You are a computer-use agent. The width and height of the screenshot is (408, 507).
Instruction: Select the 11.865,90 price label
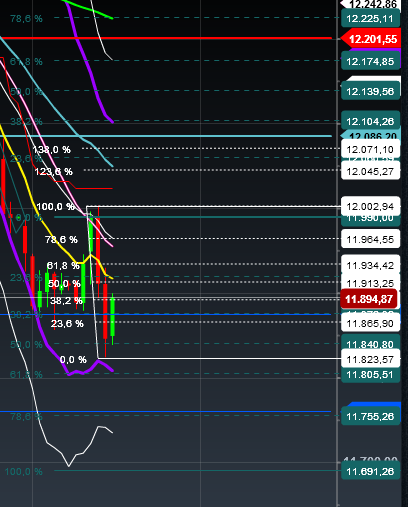click(370, 323)
